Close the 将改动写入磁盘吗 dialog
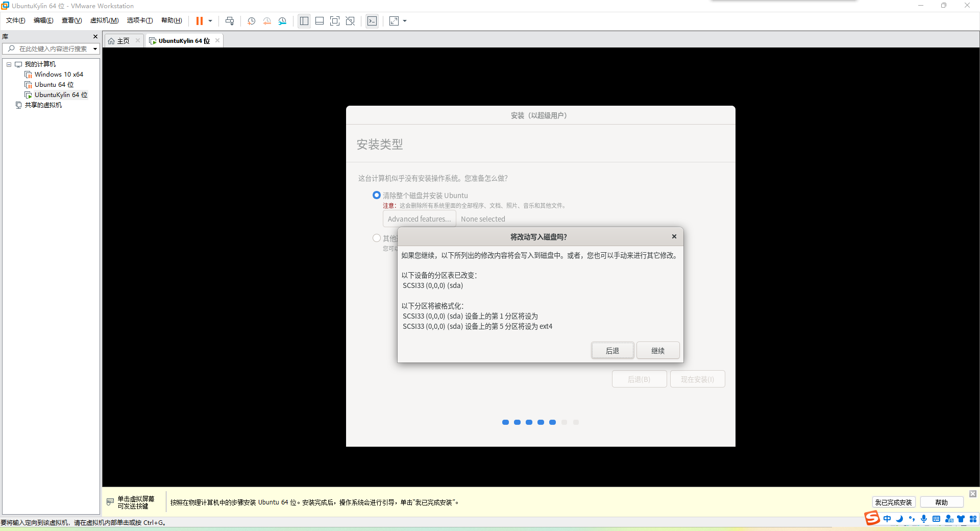Viewport: 980px width, 531px height. coord(674,236)
